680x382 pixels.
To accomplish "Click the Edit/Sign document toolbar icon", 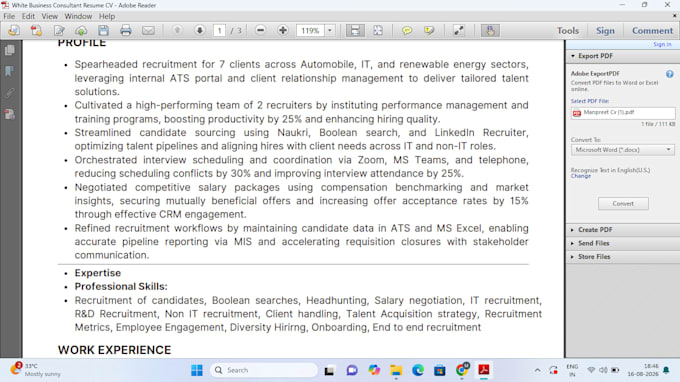I will [59, 30].
